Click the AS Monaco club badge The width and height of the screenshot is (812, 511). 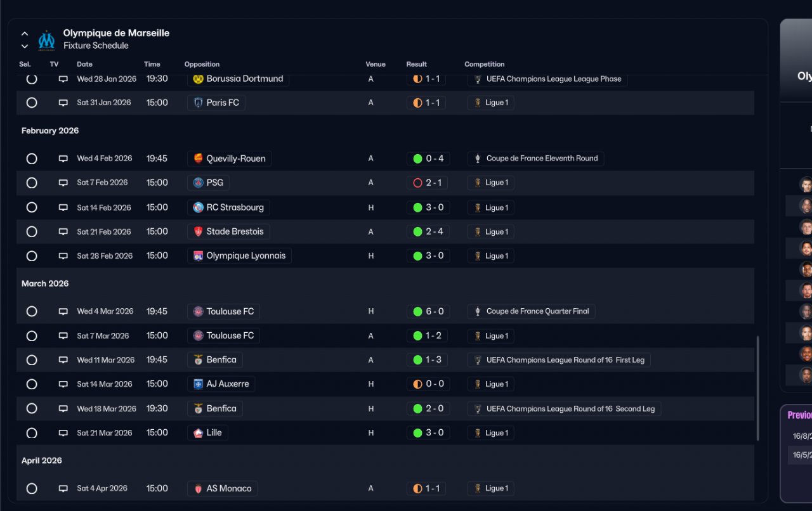click(x=199, y=488)
